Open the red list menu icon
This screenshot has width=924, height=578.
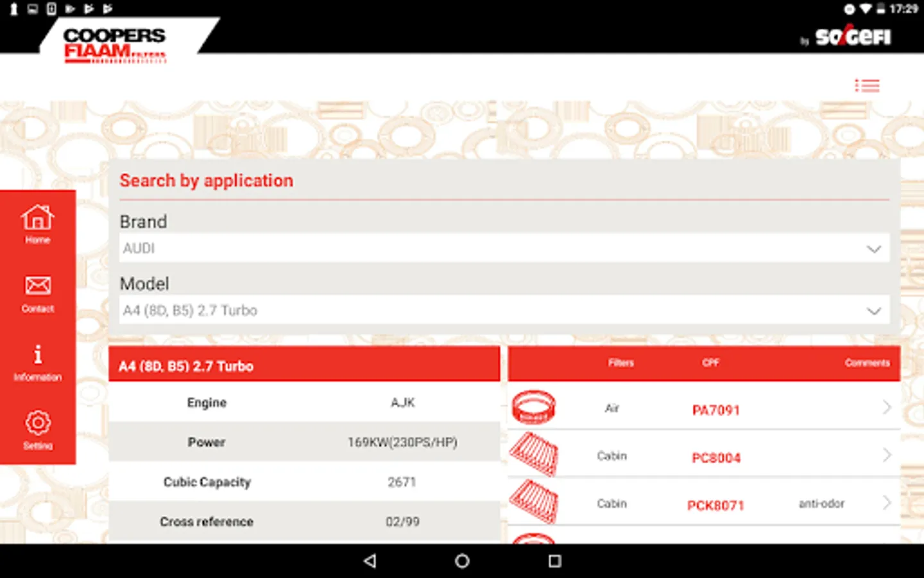(867, 85)
